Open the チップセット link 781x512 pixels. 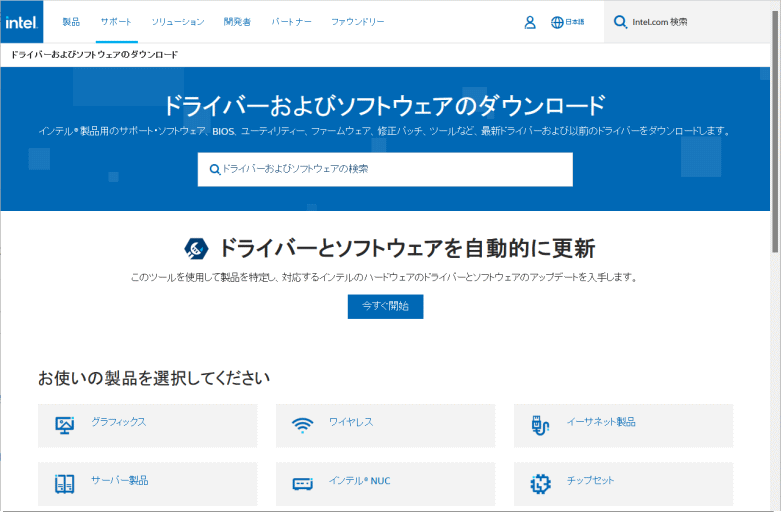pos(590,480)
